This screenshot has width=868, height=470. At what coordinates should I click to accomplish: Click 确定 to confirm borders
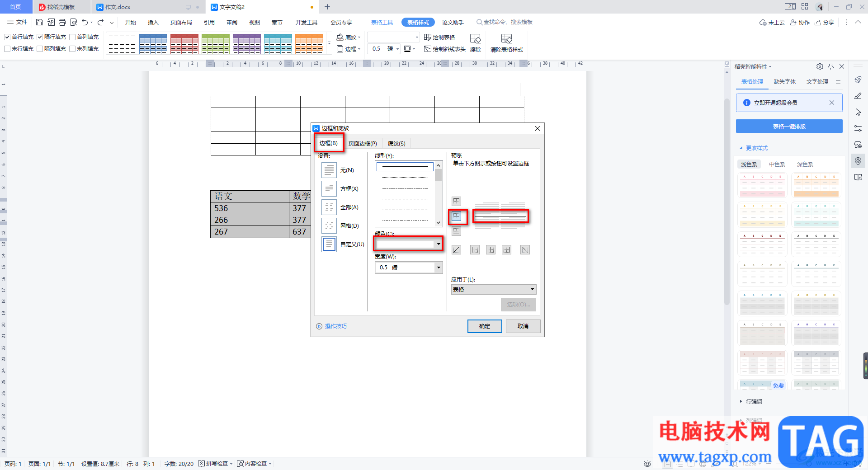[485, 326]
